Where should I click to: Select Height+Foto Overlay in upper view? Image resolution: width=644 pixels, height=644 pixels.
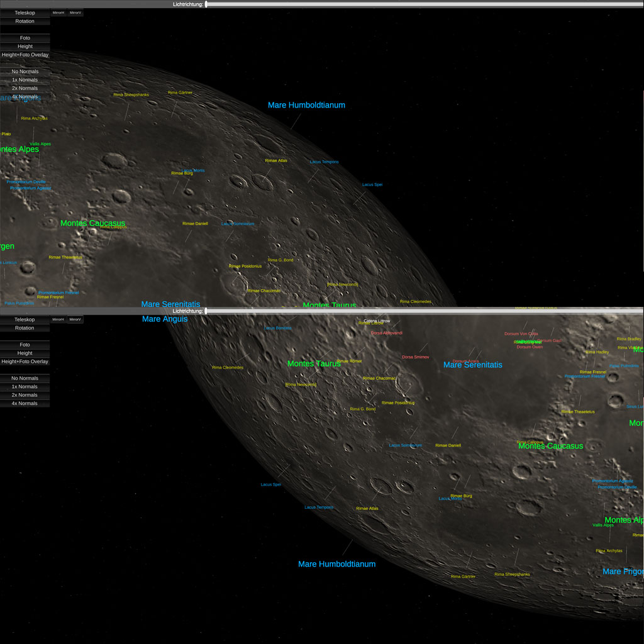(25, 55)
